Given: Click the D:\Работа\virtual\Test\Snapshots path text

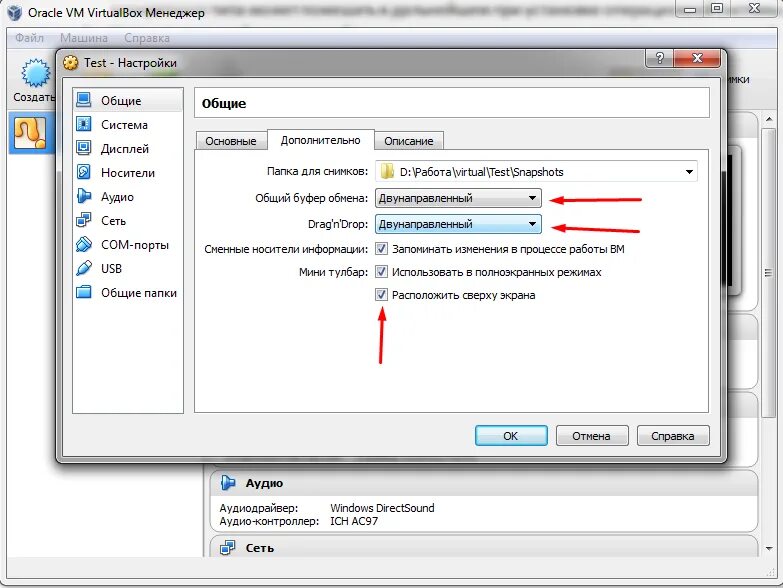Looking at the screenshot, I should 481,172.
